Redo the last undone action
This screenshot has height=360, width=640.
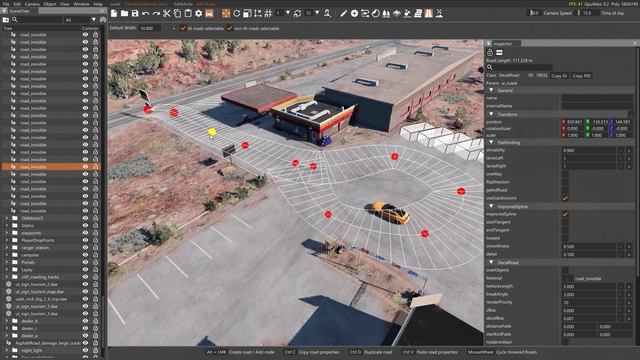156,13
